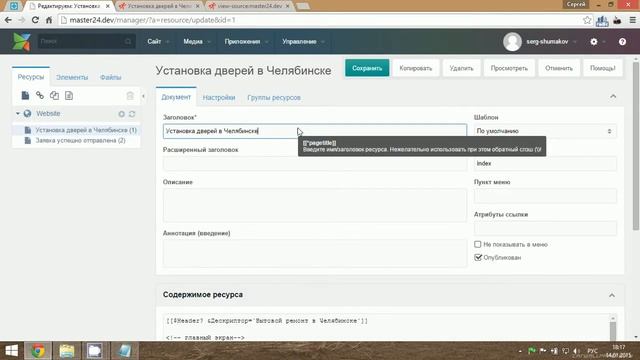Image resolution: width=640 pixels, height=360 pixels.
Task: Open the volume tray icon
Action: (x=576, y=351)
